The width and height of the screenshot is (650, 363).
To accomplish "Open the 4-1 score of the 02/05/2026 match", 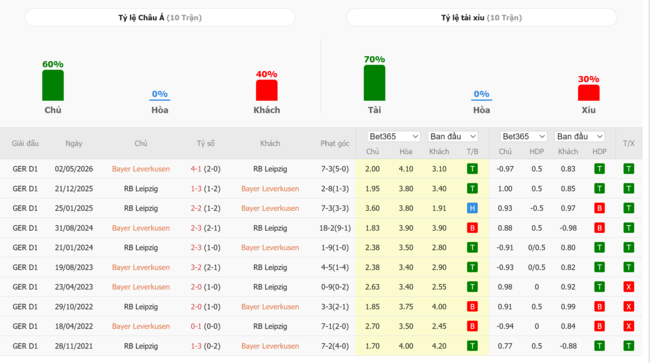I will (196, 169).
